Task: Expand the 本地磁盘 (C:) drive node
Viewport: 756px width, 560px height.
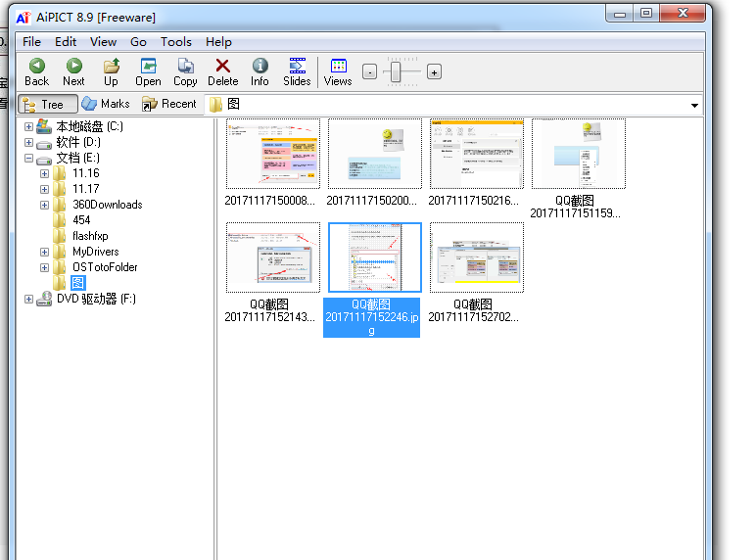Action: [x=28, y=126]
